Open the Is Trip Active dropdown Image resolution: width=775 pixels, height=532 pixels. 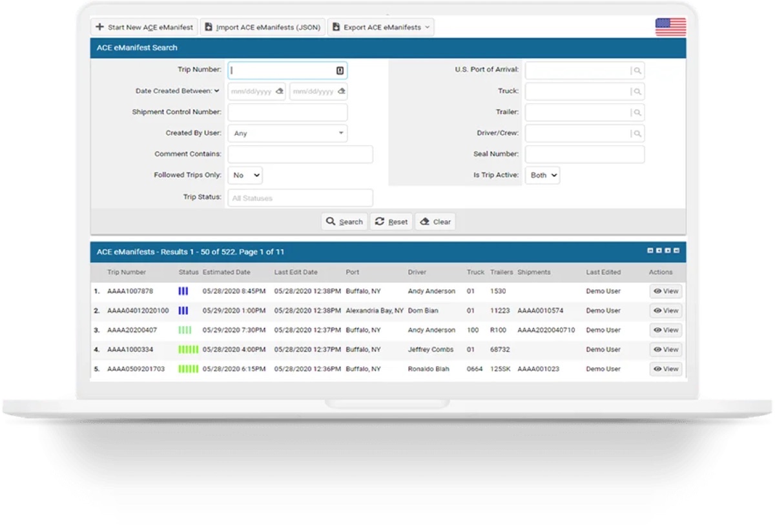[x=542, y=175]
